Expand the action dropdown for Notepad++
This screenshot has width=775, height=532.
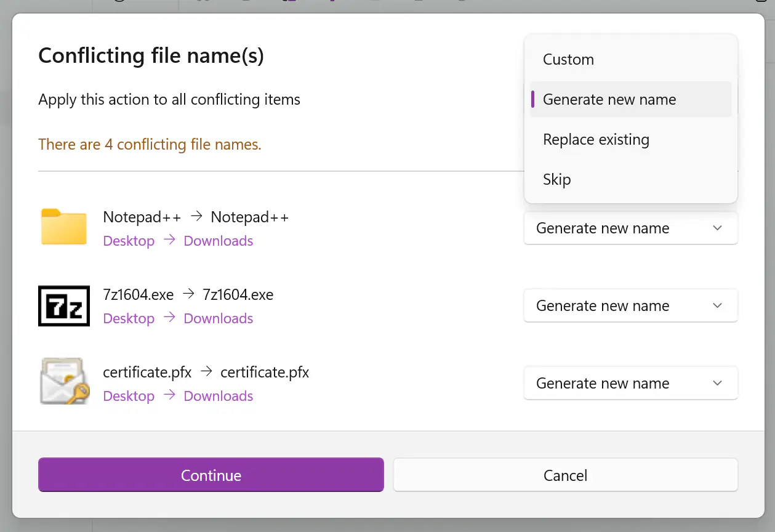tap(717, 228)
